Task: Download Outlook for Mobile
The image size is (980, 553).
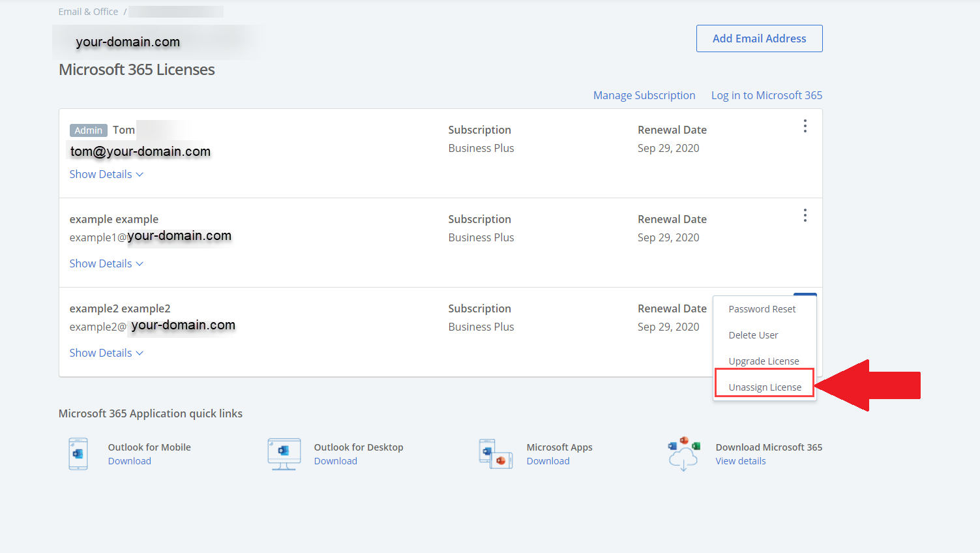Action: 130,461
